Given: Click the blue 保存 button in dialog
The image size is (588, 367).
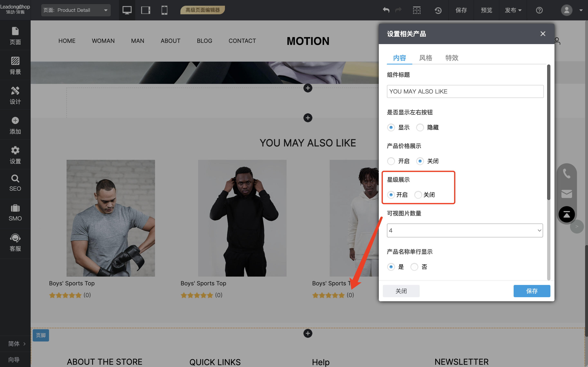Looking at the screenshot, I should coord(532,291).
